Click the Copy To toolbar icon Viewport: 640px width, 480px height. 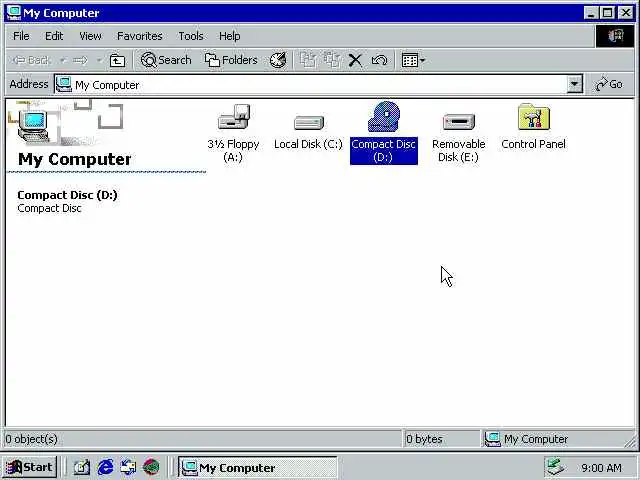[x=332, y=60]
